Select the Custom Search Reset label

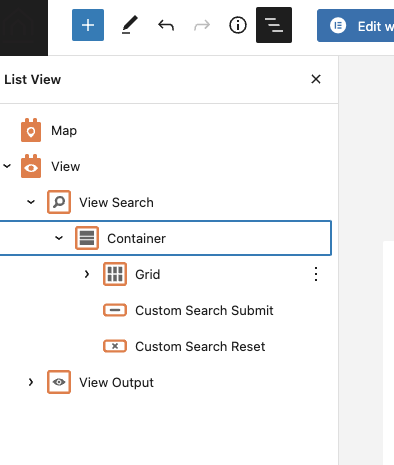(200, 346)
